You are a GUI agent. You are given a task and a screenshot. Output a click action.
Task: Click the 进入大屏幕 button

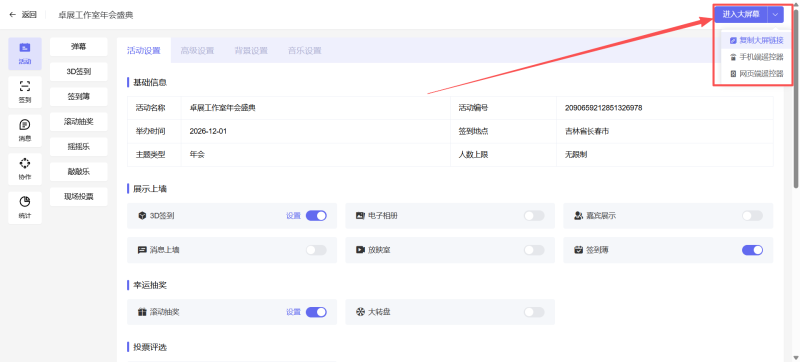pos(741,15)
